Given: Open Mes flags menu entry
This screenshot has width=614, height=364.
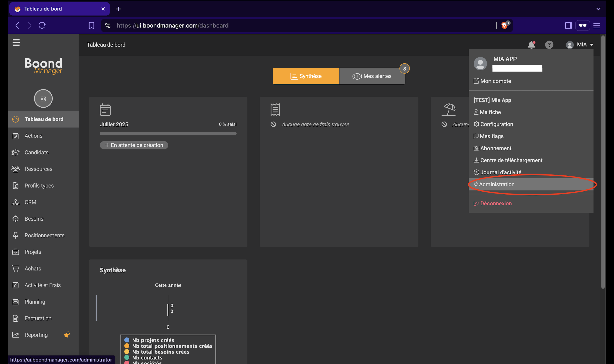Looking at the screenshot, I should pos(531,136).
